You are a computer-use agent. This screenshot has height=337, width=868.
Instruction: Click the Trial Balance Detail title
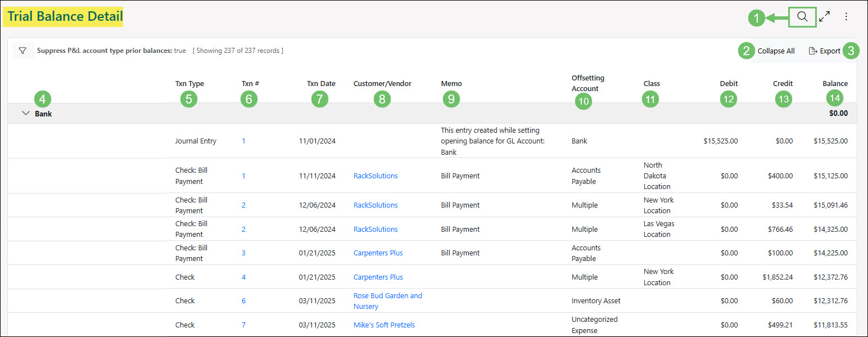pos(65,17)
